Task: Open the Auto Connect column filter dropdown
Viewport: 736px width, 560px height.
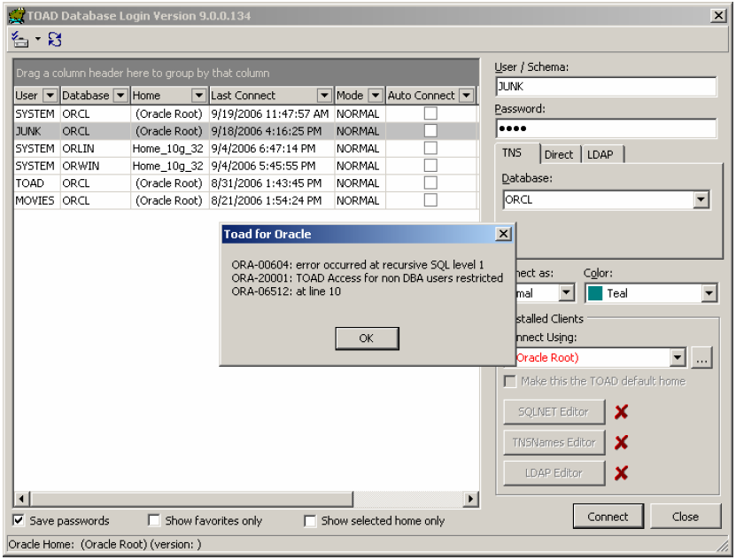Action: [x=466, y=96]
